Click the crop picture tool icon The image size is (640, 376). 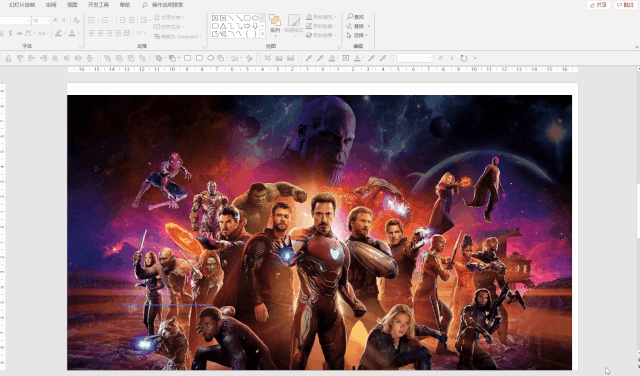point(267,58)
